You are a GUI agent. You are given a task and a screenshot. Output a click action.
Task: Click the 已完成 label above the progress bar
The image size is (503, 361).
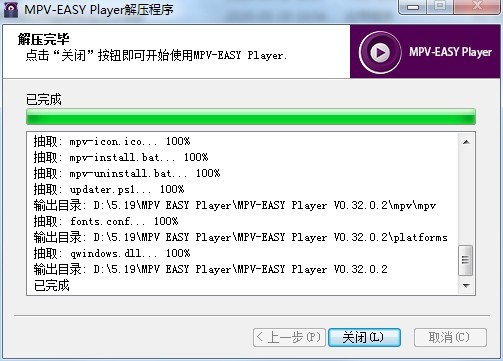click(x=44, y=99)
